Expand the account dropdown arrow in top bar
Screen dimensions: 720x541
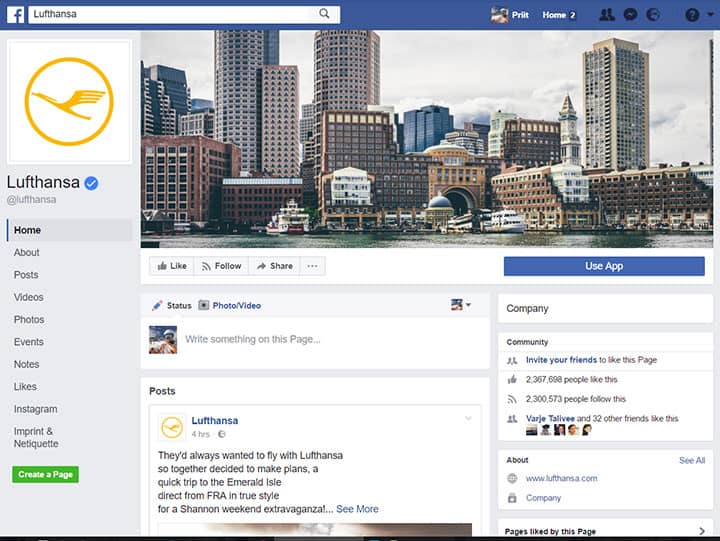click(x=710, y=14)
